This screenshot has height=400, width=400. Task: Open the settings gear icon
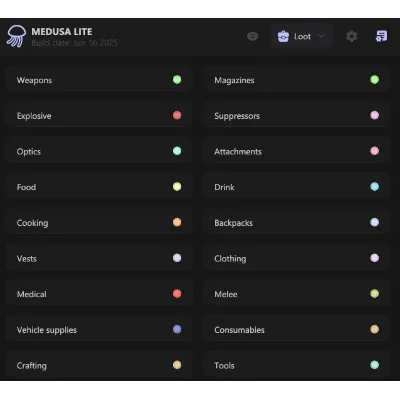(351, 36)
